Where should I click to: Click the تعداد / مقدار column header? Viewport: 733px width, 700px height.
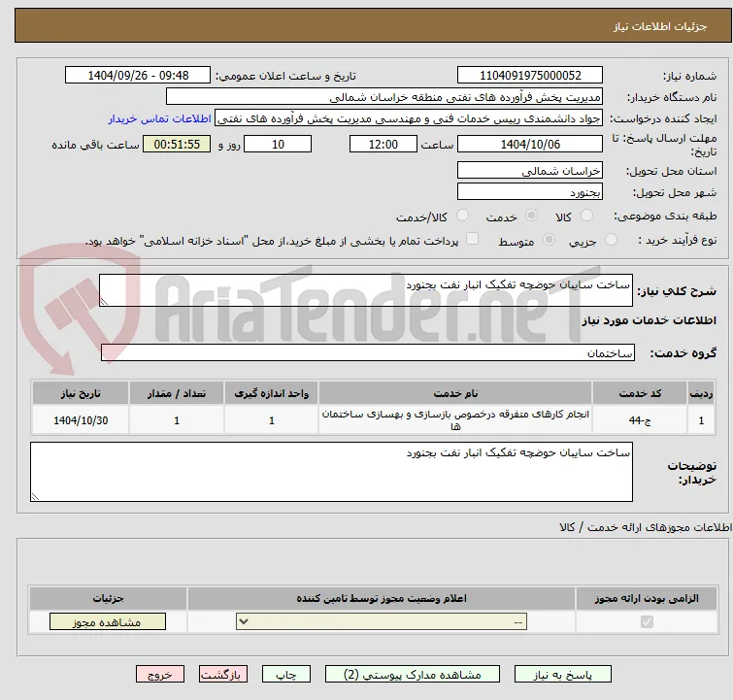pyautogui.click(x=177, y=393)
